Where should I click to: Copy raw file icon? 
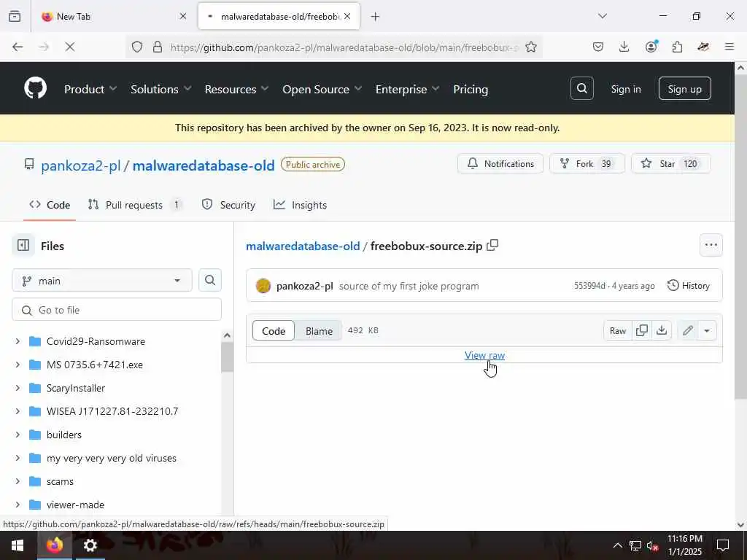tap(642, 330)
